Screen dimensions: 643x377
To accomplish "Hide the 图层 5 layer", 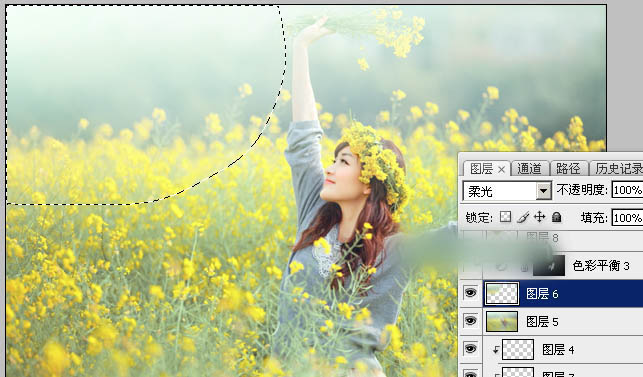I will (470, 321).
